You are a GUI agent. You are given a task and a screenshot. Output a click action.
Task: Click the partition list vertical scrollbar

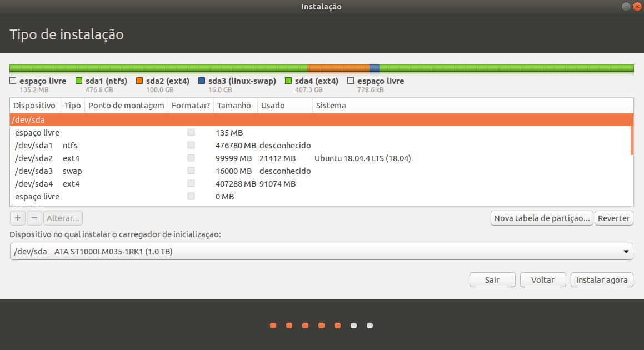click(631, 139)
